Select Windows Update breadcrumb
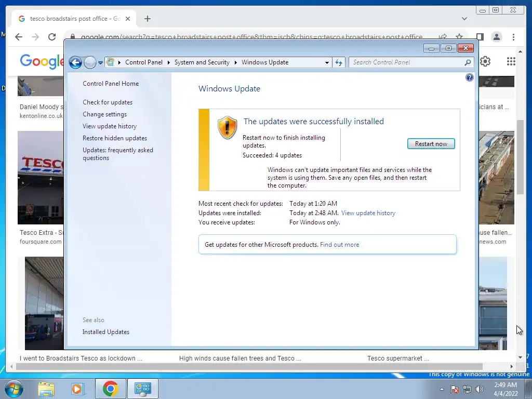Viewport: 532px width, 399px height. [265, 62]
